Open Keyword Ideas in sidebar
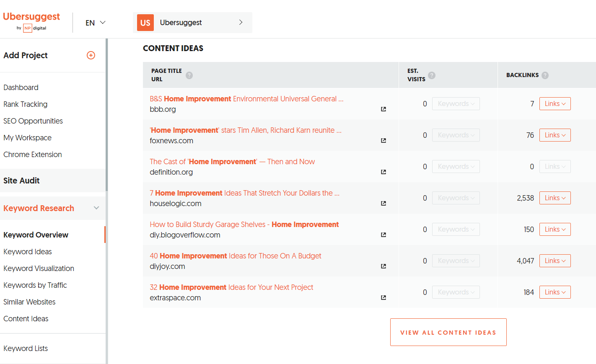 28,252
